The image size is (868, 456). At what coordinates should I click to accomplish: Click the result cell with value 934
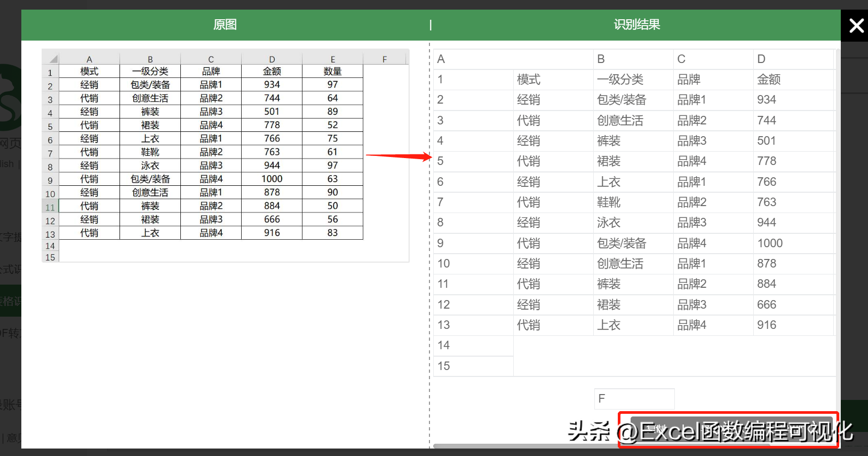[x=793, y=100]
